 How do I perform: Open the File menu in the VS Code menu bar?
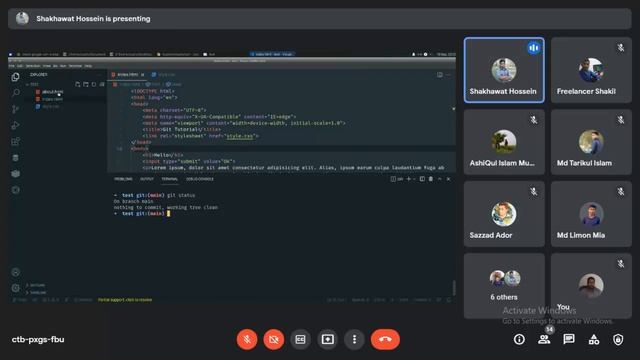11,66
